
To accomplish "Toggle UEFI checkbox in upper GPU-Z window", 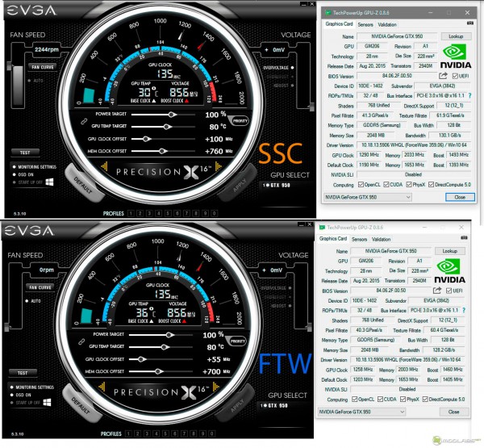I will click(455, 76).
